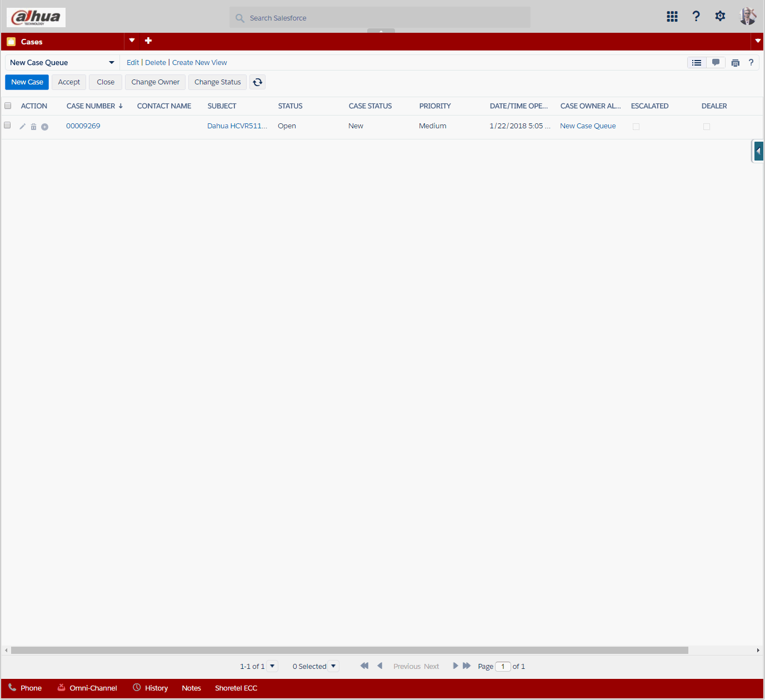Open the Setup gear icon

point(720,16)
